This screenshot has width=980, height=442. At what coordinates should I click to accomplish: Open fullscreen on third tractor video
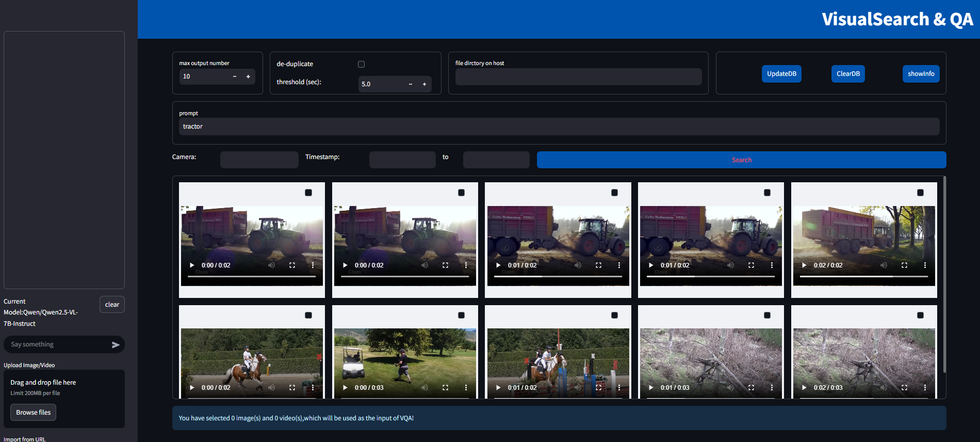coord(598,265)
